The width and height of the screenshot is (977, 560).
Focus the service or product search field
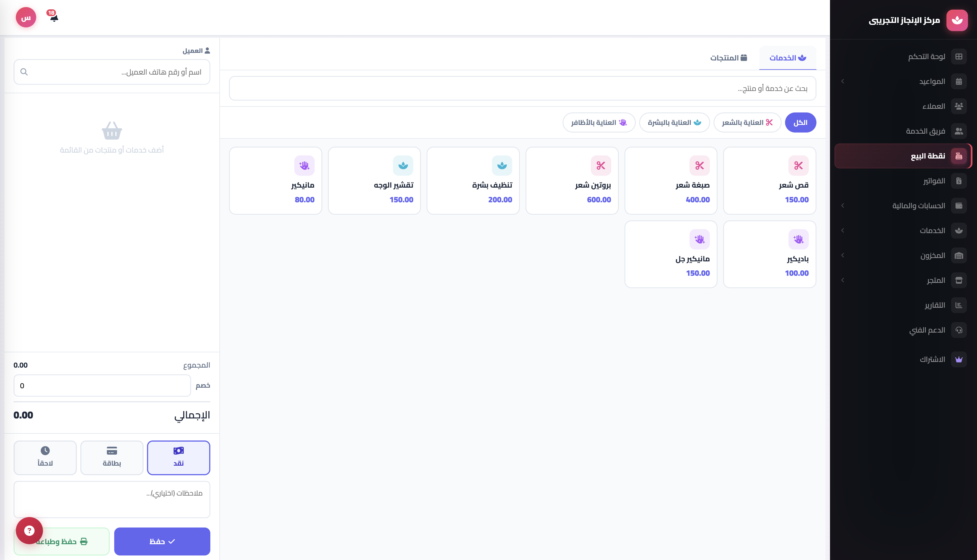pyautogui.click(x=522, y=88)
